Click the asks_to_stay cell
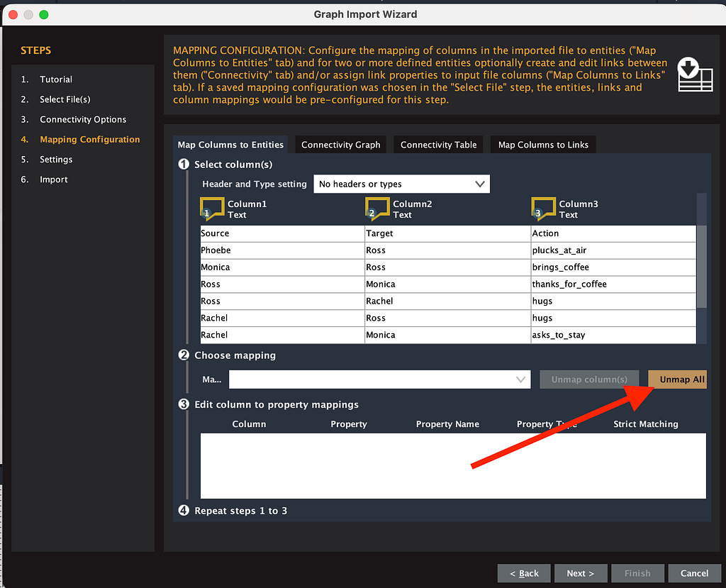The width and height of the screenshot is (726, 588). [613, 335]
